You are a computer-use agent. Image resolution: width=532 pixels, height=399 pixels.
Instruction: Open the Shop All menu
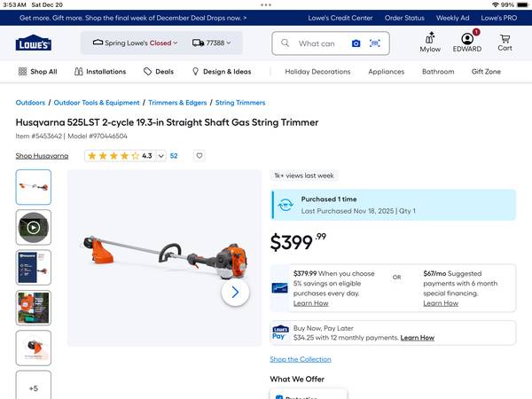click(x=37, y=72)
